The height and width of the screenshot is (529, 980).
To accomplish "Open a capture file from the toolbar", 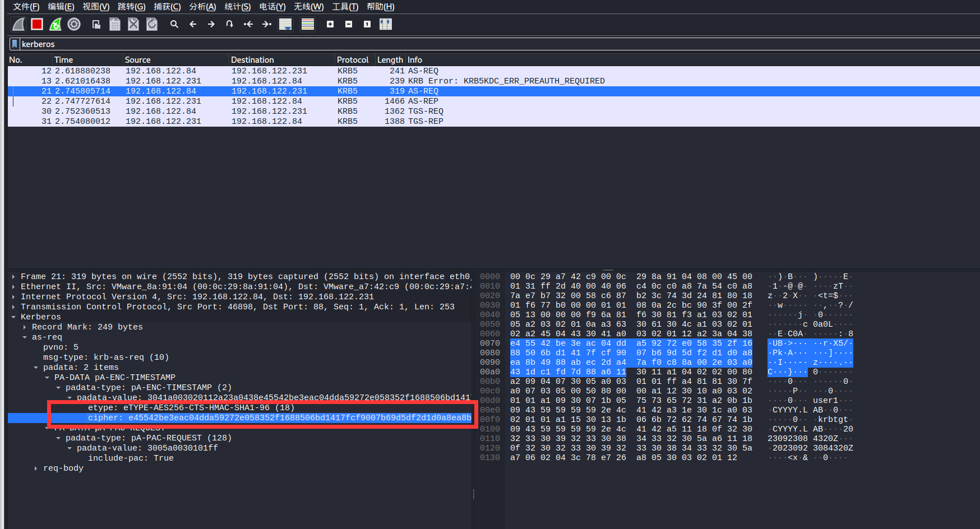I will (96, 24).
